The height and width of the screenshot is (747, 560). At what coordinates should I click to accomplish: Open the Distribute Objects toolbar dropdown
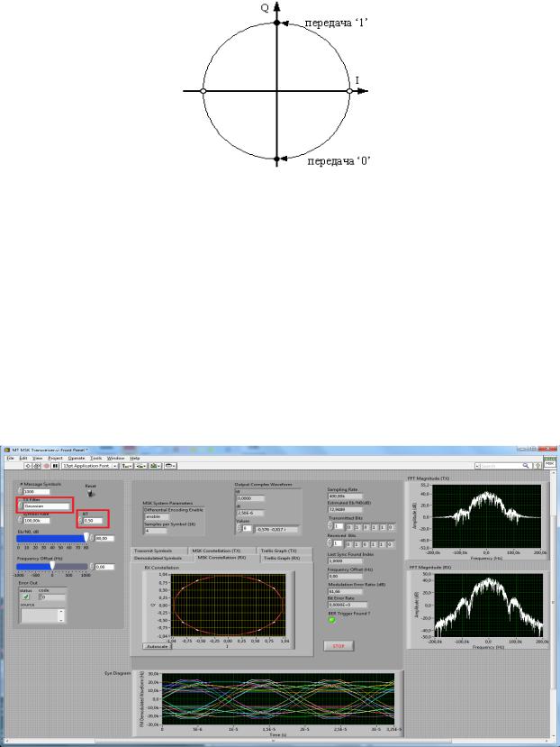141,466
